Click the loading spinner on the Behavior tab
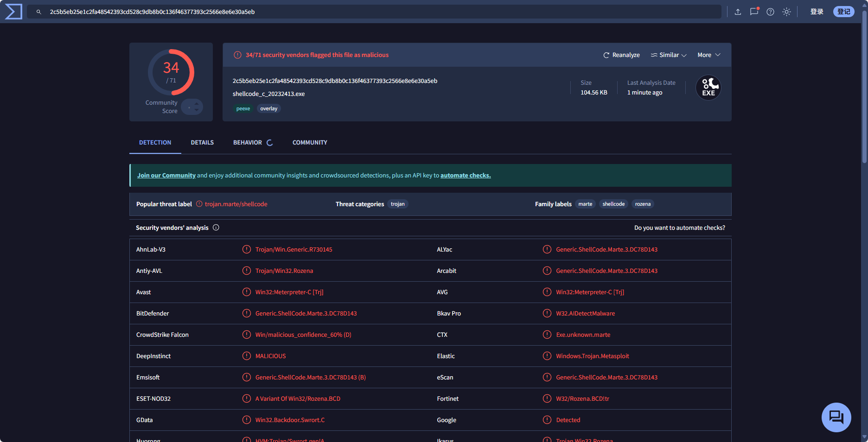The width and height of the screenshot is (868, 442). [269, 143]
